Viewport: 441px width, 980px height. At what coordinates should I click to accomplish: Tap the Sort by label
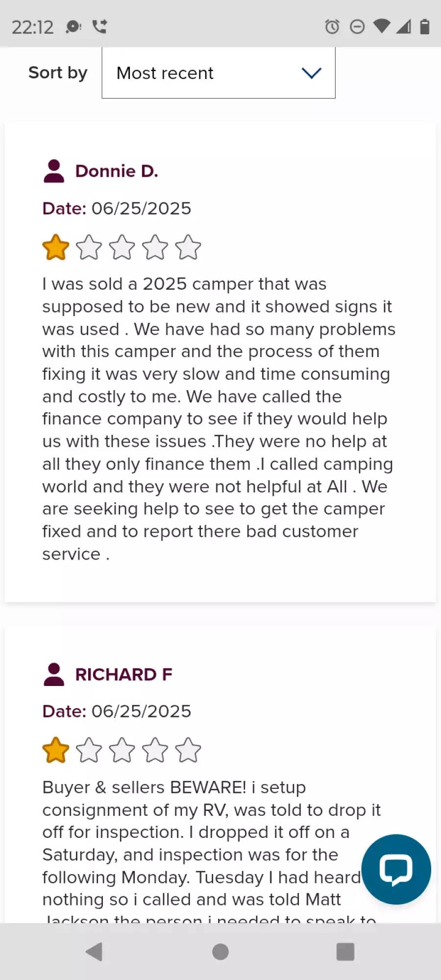tap(58, 73)
